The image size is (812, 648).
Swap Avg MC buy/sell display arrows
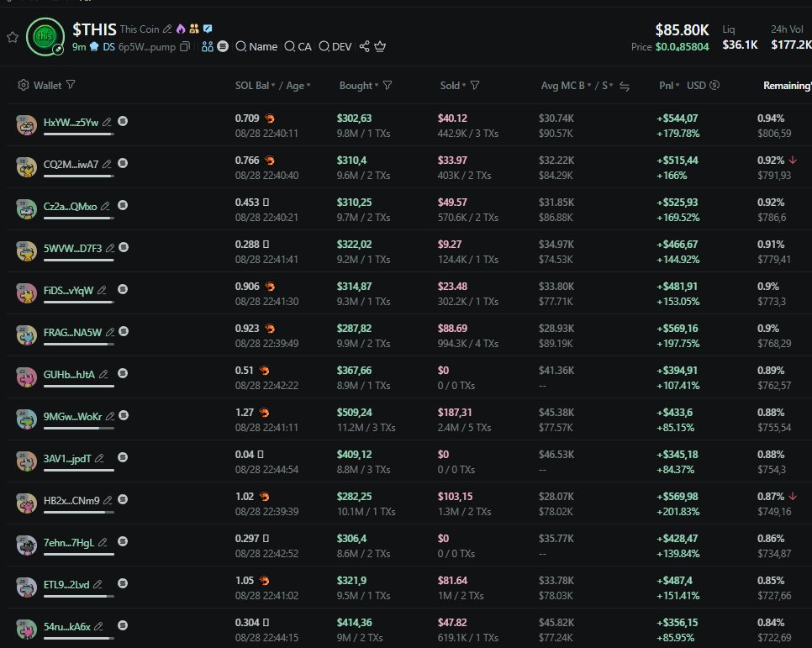point(625,86)
